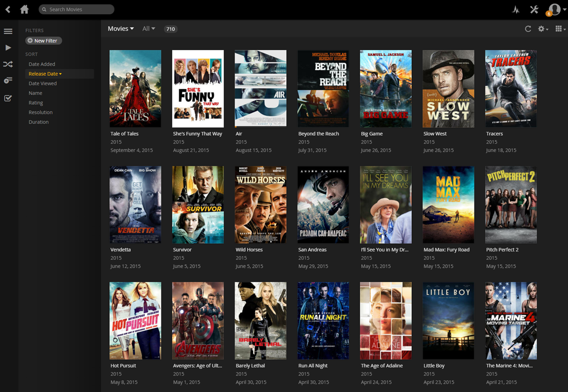Image resolution: width=568 pixels, height=392 pixels.
Task: Open the San Andreas poster
Action: tap(323, 205)
